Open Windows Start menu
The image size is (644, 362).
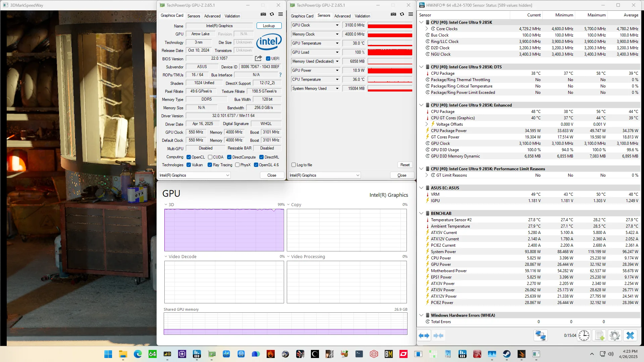(x=108, y=354)
